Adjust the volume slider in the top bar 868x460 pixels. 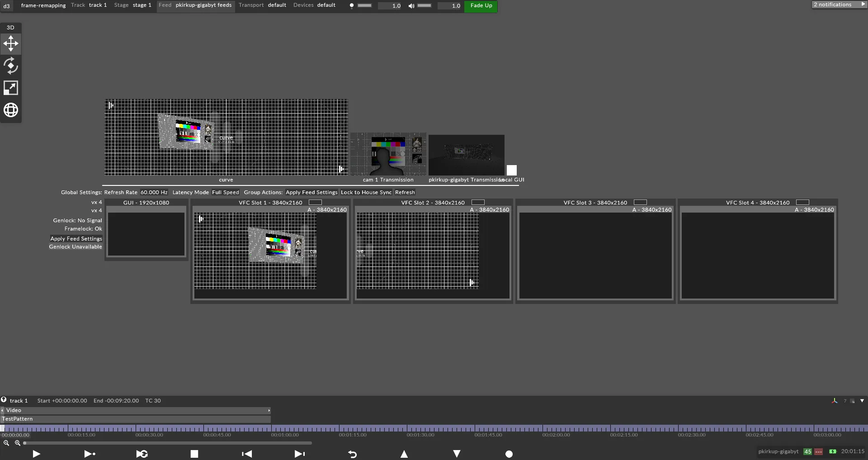(424, 5)
